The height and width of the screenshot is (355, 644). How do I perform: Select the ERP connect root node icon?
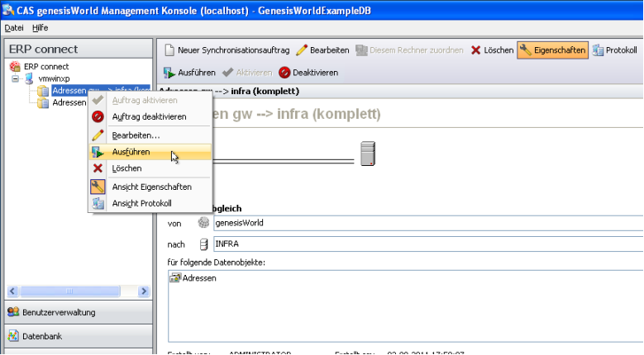point(14,66)
